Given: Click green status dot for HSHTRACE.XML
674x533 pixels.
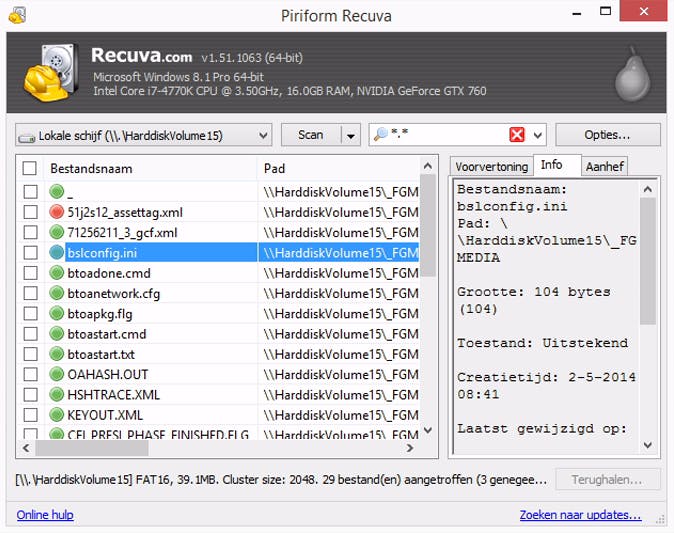Looking at the screenshot, I should [56, 394].
